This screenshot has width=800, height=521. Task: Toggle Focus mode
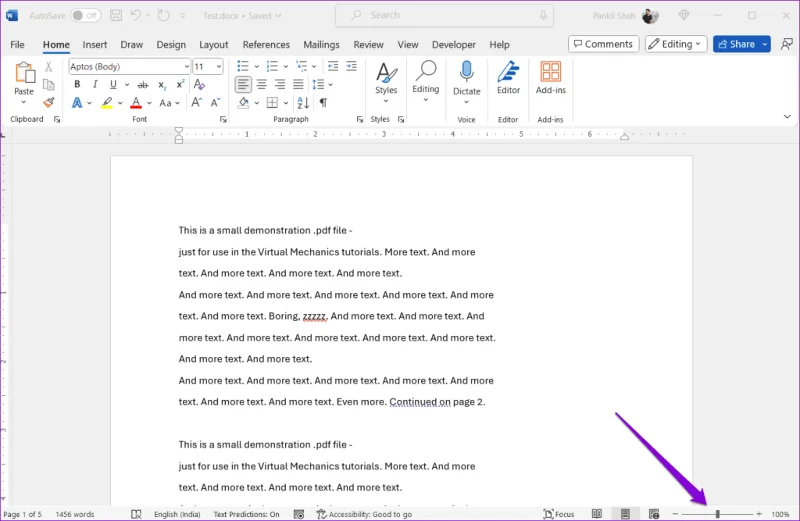click(559, 514)
